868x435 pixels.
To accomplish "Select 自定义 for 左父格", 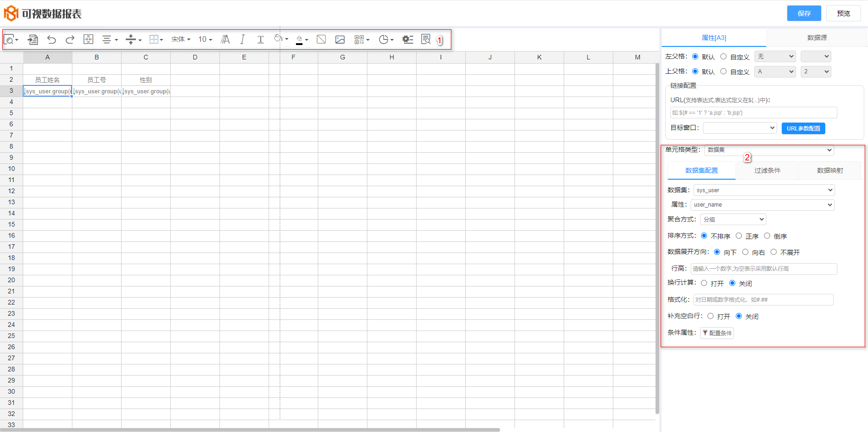I will (x=723, y=57).
